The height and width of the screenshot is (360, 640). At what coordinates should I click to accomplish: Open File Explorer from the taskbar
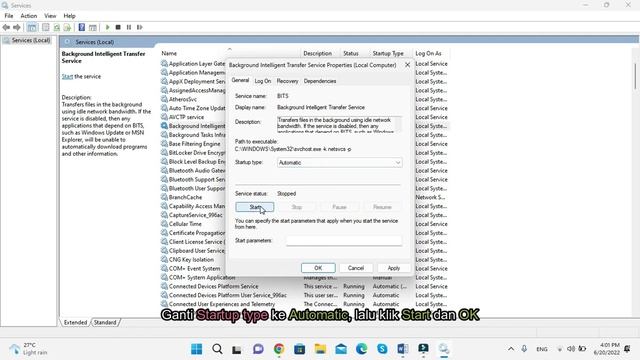tap(320, 349)
